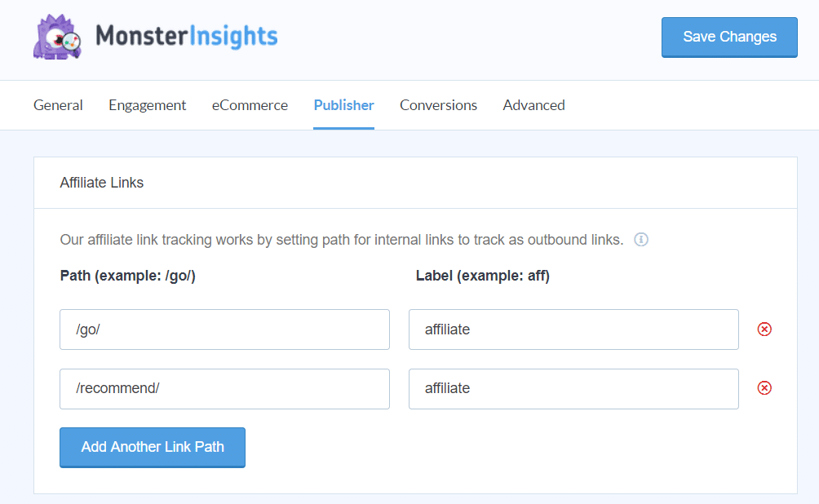This screenshot has width=819, height=504.
Task: Focus the /go/ path input field
Action: coord(224,329)
